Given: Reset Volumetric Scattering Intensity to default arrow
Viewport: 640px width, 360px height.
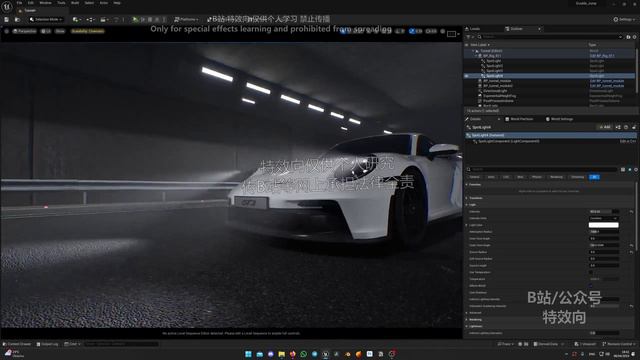Looking at the screenshot, I should click(631, 306).
